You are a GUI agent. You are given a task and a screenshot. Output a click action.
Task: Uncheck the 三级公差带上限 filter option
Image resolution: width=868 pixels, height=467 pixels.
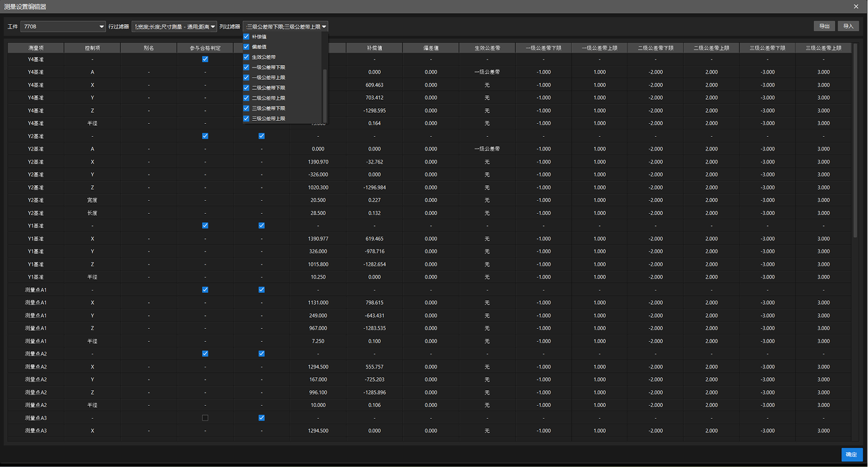click(247, 118)
